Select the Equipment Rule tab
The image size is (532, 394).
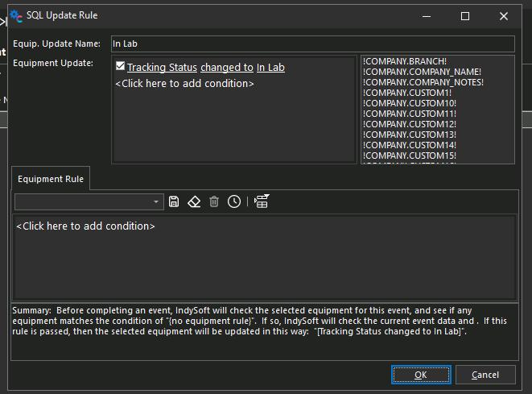(51, 179)
